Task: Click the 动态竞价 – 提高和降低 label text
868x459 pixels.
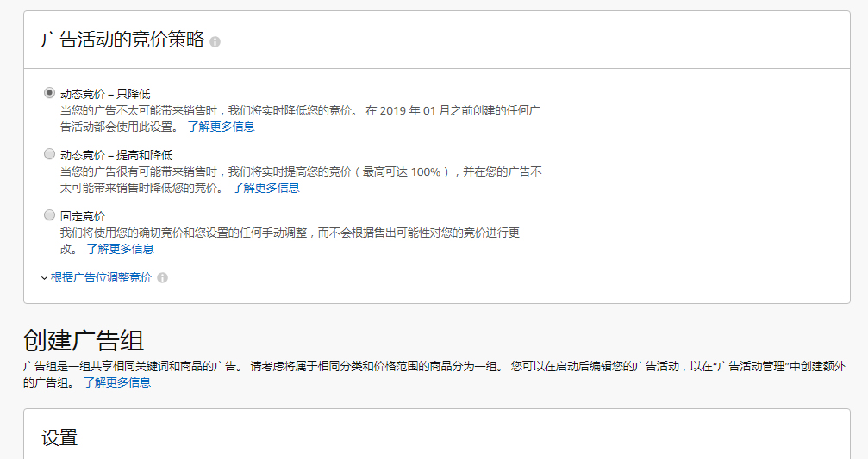Action: (x=116, y=155)
